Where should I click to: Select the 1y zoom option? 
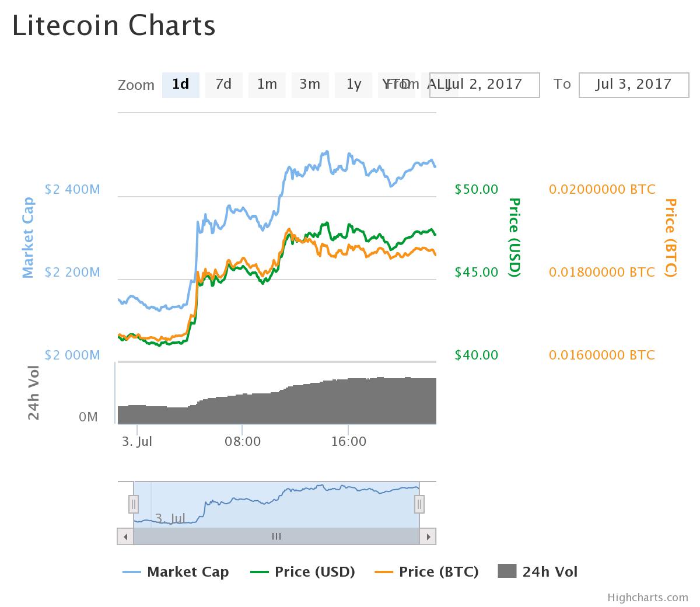click(x=353, y=85)
